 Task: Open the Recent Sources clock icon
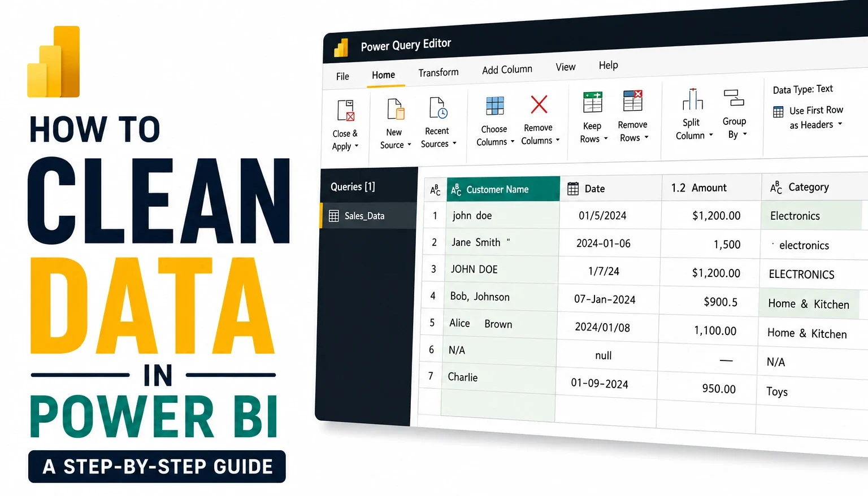click(439, 107)
